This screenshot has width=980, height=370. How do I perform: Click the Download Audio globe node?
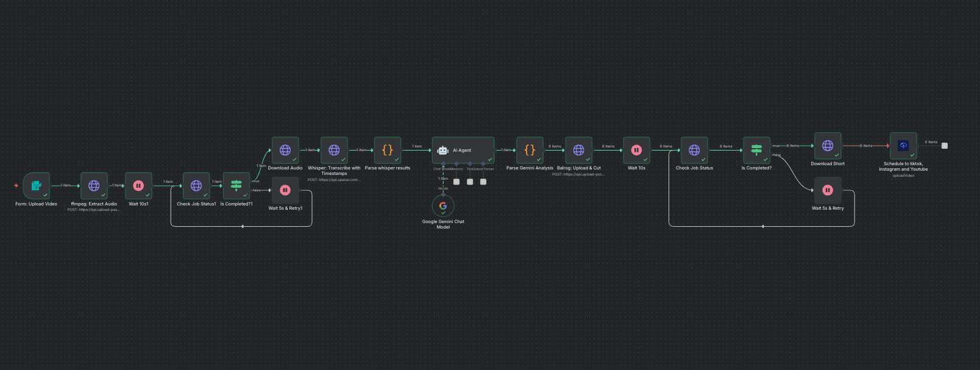[x=285, y=150]
